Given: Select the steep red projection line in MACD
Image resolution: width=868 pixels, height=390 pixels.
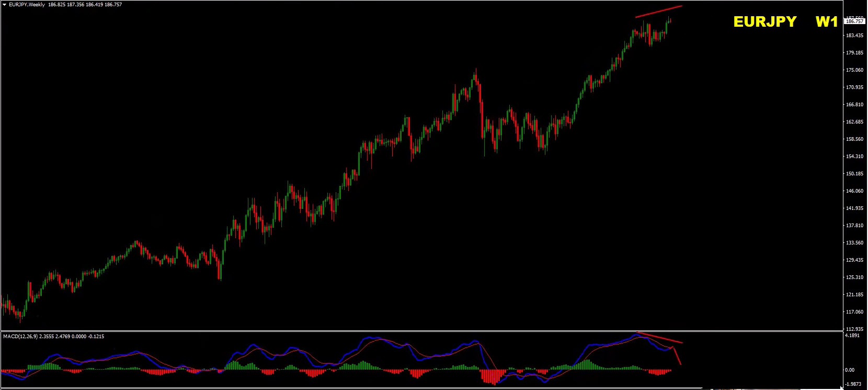Looking at the screenshot, I should click(x=677, y=356).
